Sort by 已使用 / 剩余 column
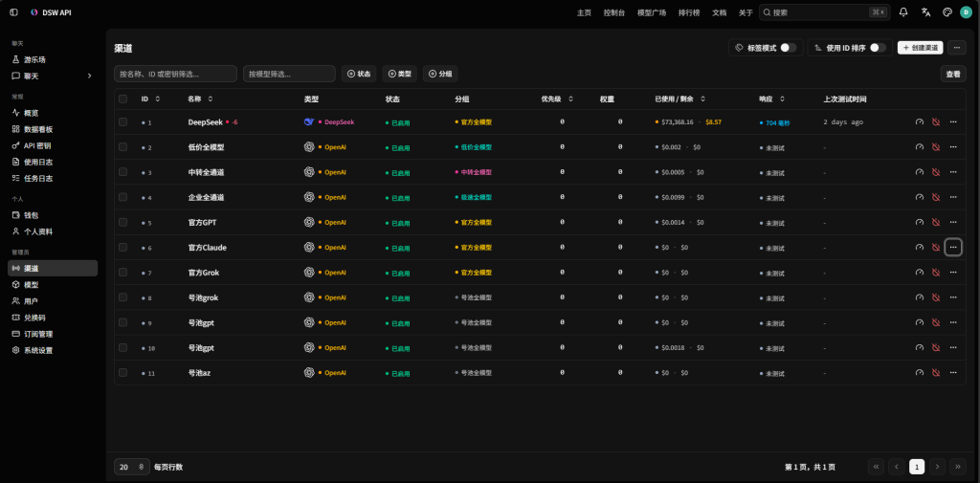 680,99
